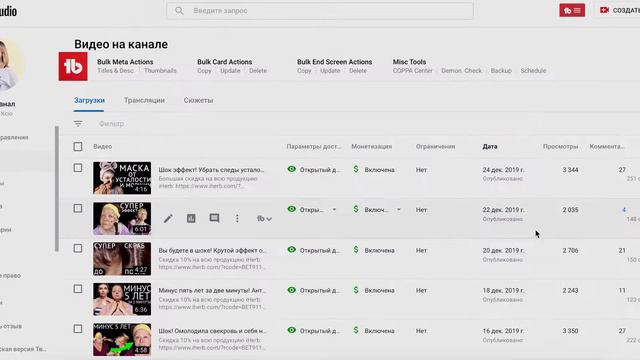This screenshot has width=640, height=360.
Task: Open the МИНУС 5 ЛЕТ 6:36 video thumbnail
Action: click(122, 299)
